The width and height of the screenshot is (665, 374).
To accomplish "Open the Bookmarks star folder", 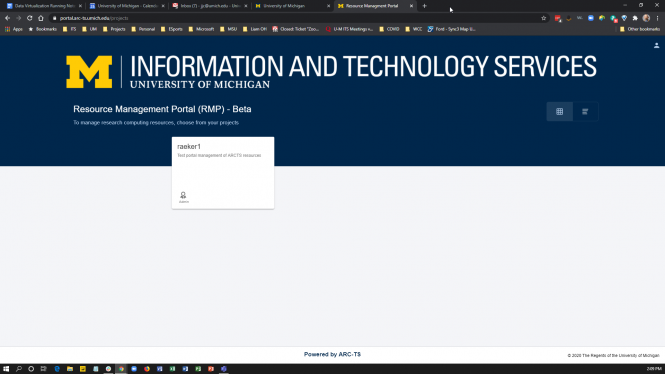I will pyautogui.click(x=42, y=29).
